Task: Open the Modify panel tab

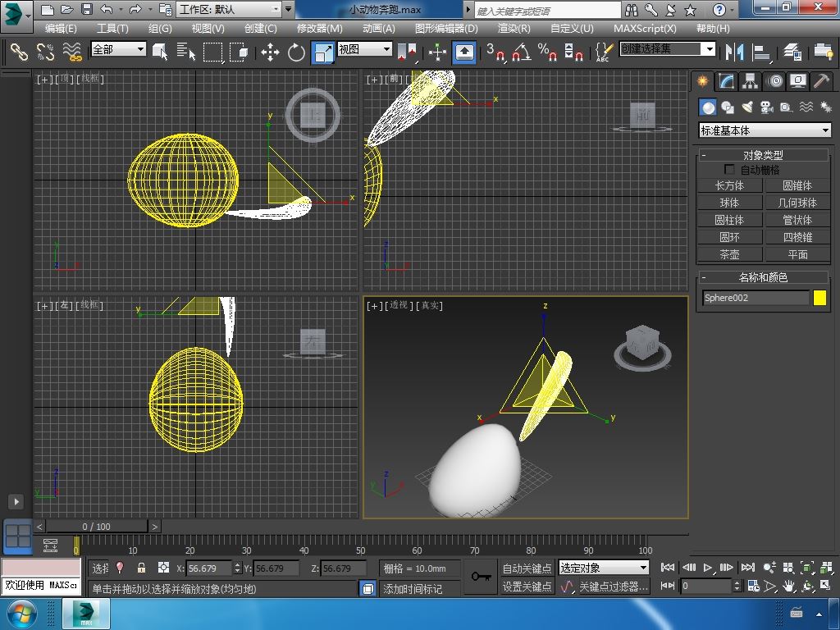Action: point(726,81)
